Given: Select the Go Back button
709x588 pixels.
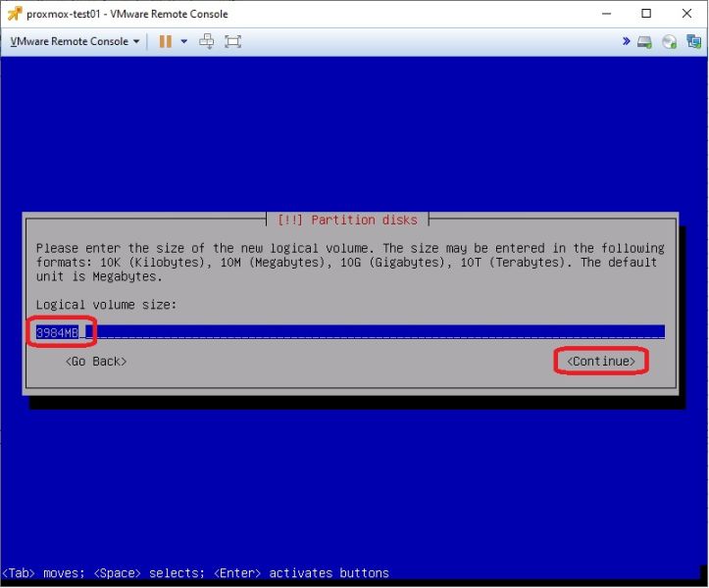Looking at the screenshot, I should point(96,361).
